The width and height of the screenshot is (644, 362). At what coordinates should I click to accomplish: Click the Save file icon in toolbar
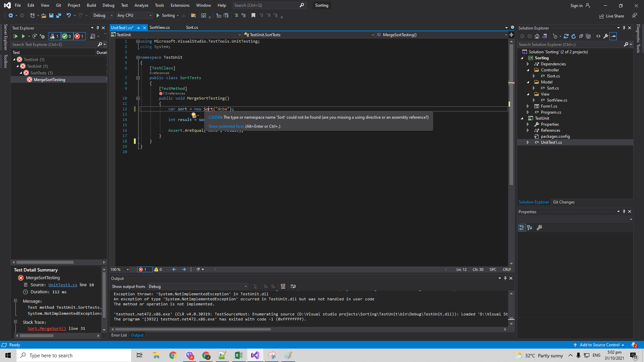click(x=51, y=15)
